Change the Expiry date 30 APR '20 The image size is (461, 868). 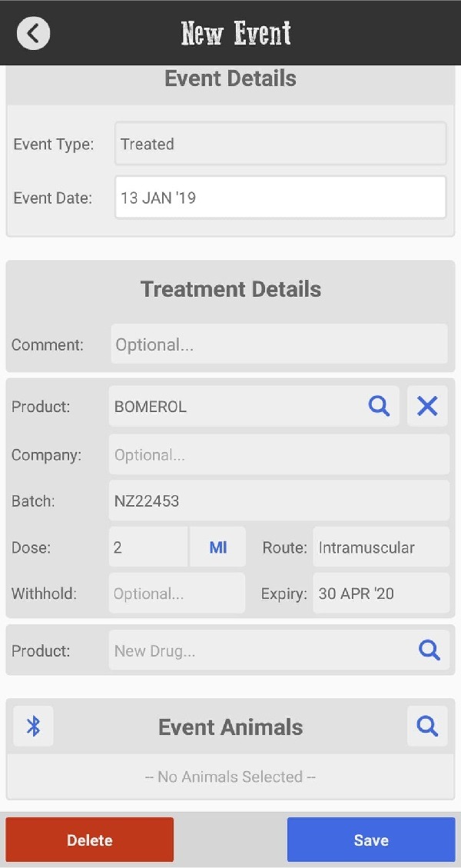click(x=381, y=593)
